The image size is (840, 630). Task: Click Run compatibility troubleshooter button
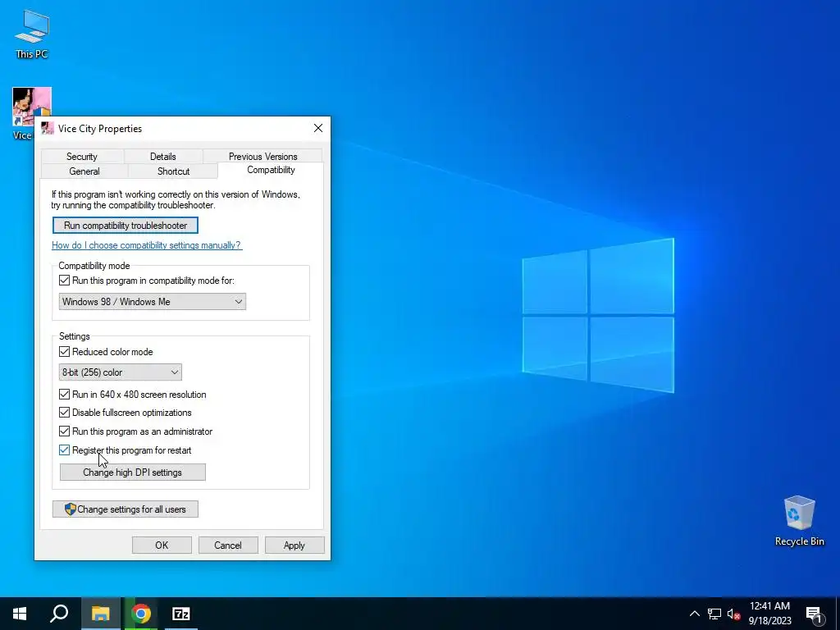pyautogui.click(x=126, y=226)
